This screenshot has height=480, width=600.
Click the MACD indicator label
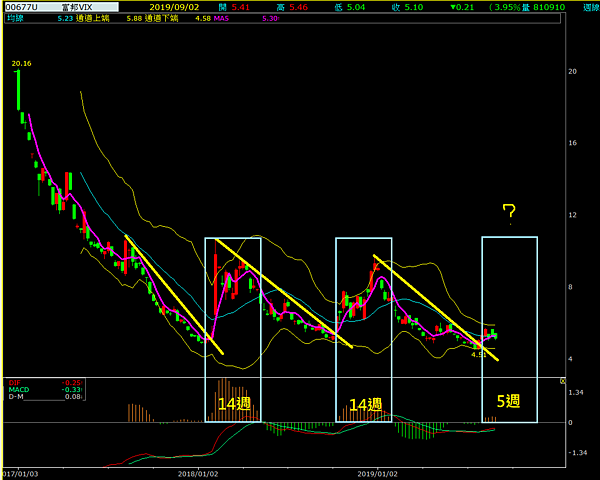pos(19,389)
